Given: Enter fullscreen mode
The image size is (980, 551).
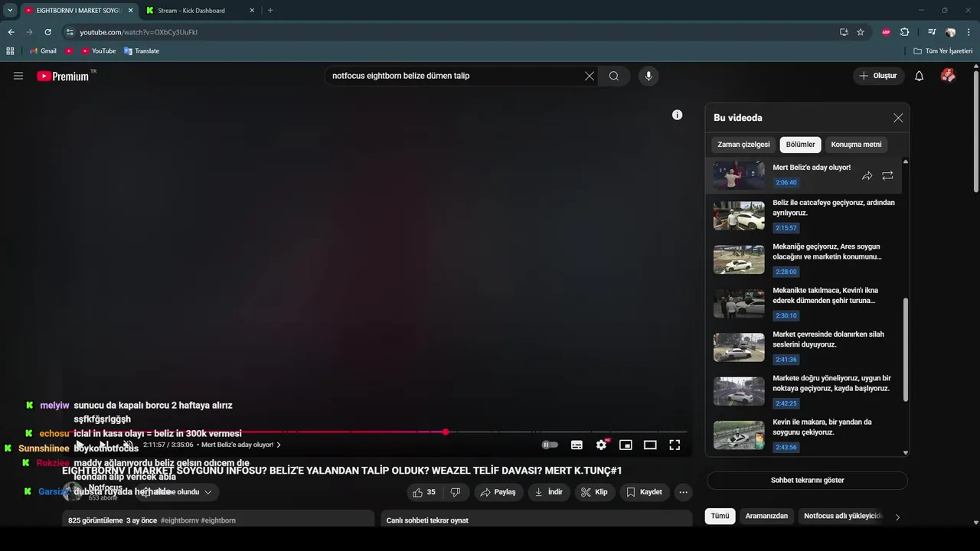Looking at the screenshot, I should tap(675, 445).
